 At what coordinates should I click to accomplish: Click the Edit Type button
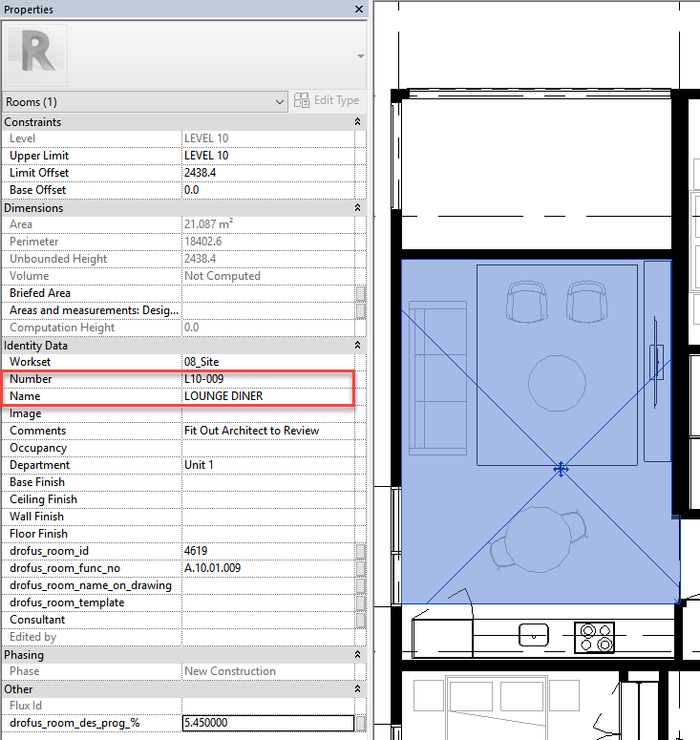(327, 101)
